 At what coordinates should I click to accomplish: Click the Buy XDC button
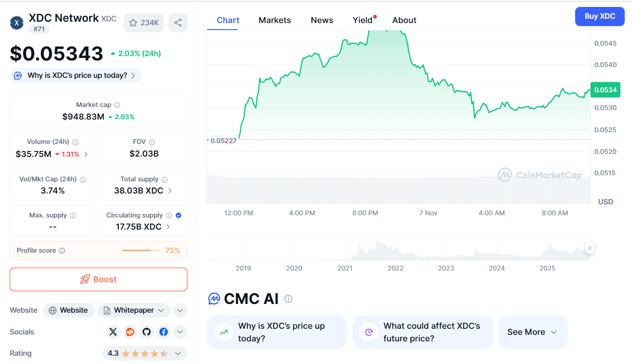600,16
